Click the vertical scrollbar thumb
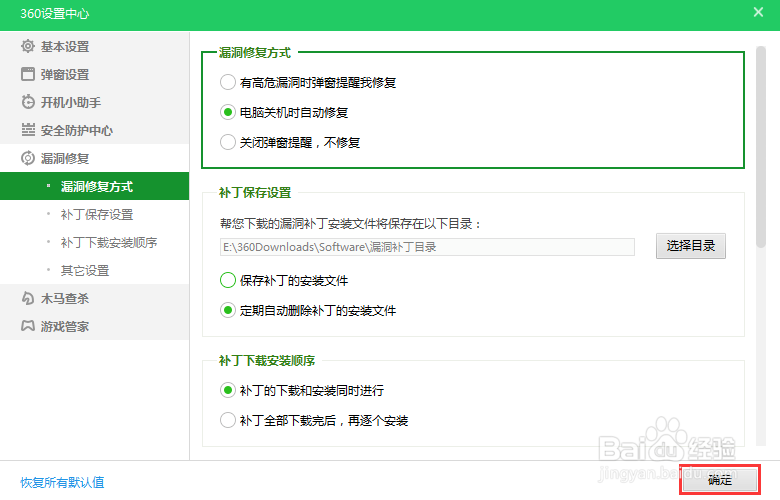 [761, 147]
